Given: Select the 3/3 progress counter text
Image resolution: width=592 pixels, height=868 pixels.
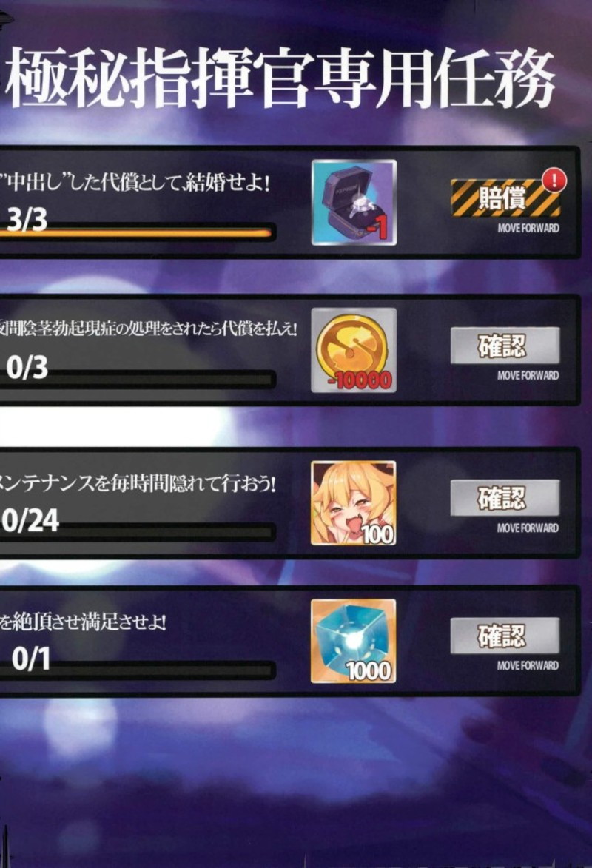Looking at the screenshot, I should (x=27, y=220).
